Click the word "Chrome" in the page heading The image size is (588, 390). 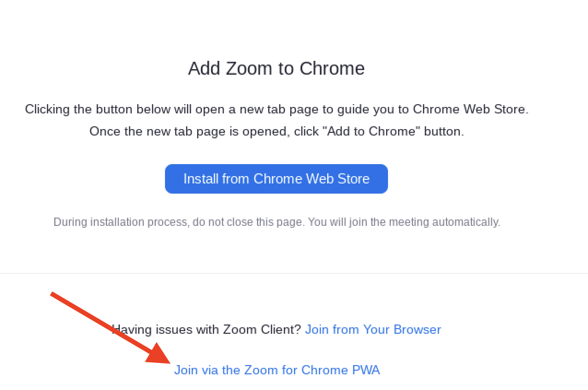[332, 69]
